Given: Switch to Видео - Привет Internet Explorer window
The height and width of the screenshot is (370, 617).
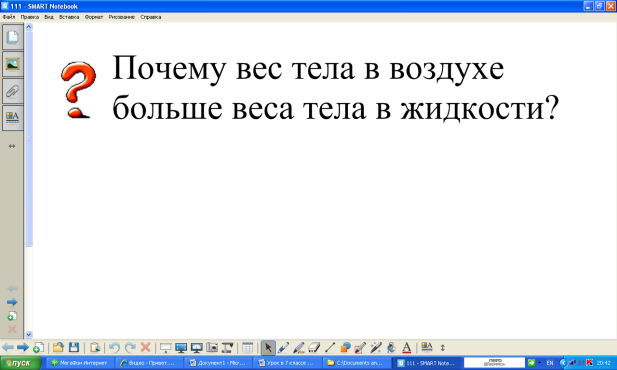Looking at the screenshot, I should coord(149,363).
